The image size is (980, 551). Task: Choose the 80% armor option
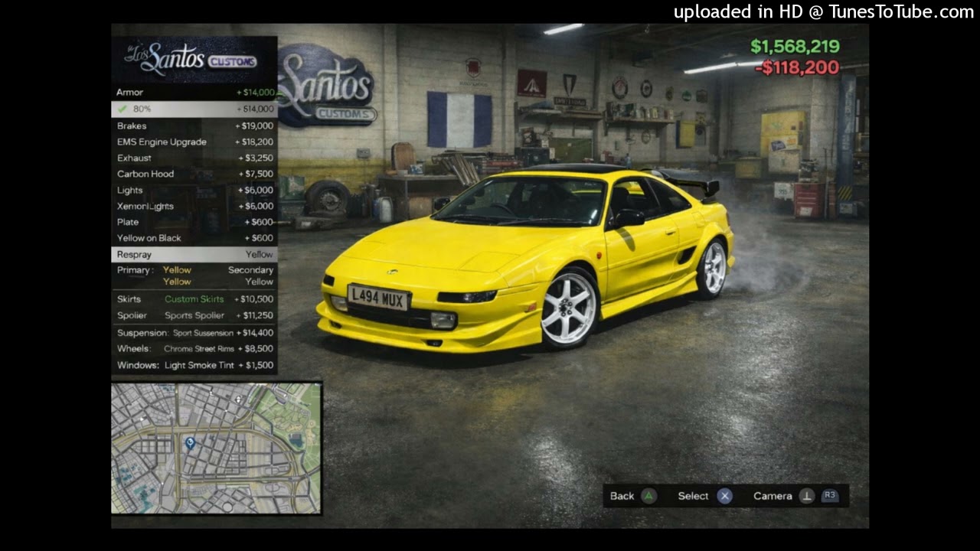pos(194,109)
